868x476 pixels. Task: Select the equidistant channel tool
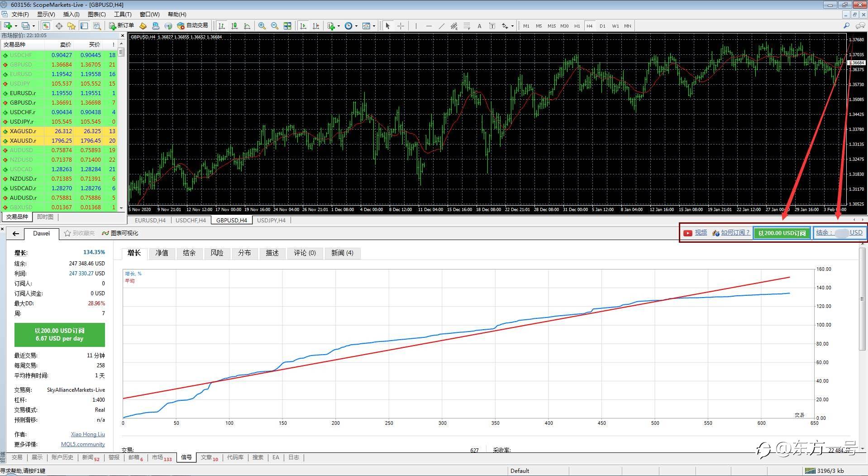pos(454,26)
